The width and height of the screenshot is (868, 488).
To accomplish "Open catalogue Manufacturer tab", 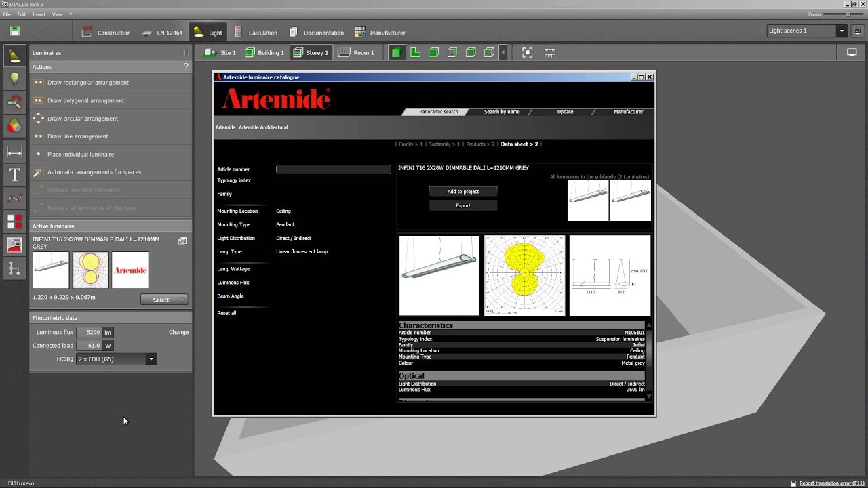I will coord(628,112).
